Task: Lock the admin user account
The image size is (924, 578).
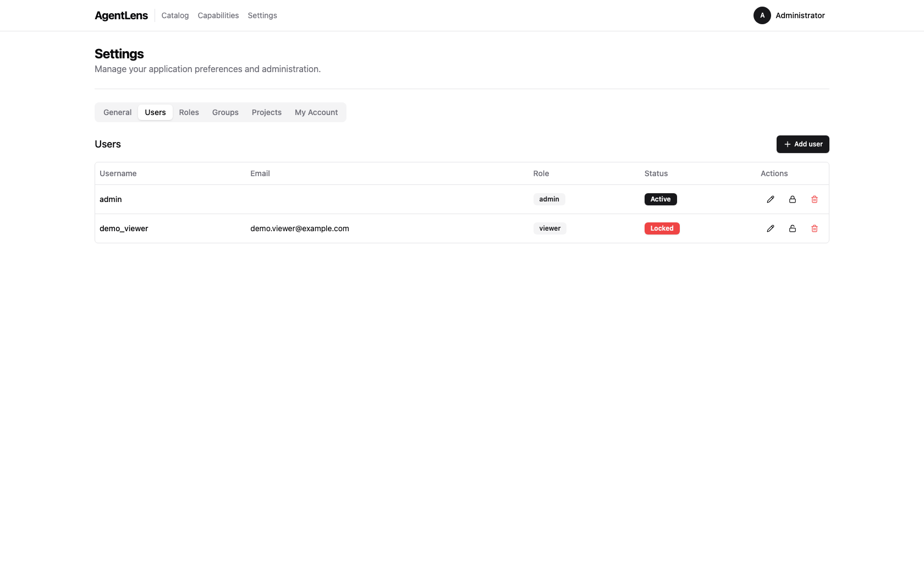Action: pos(792,199)
